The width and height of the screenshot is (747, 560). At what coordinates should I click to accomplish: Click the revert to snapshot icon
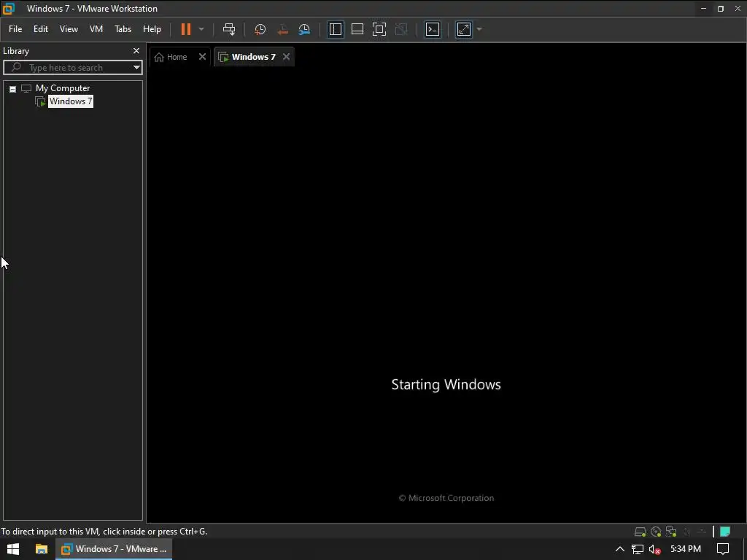282,29
